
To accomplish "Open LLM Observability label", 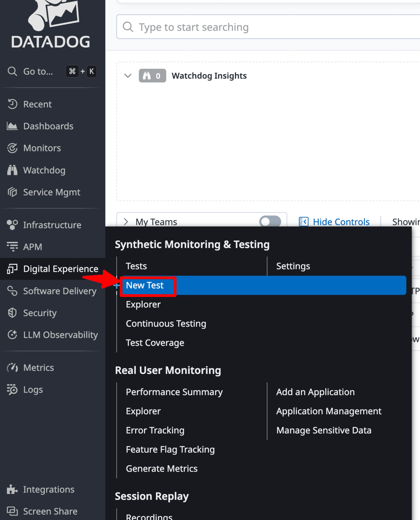I will coord(61,335).
